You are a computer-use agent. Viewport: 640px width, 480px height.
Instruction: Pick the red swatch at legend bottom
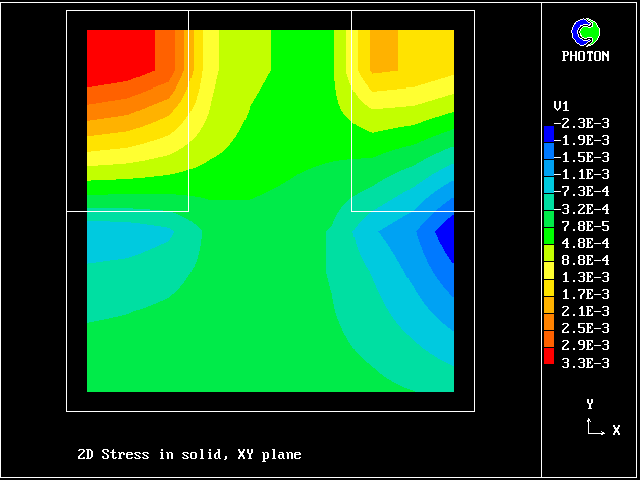coord(548,355)
